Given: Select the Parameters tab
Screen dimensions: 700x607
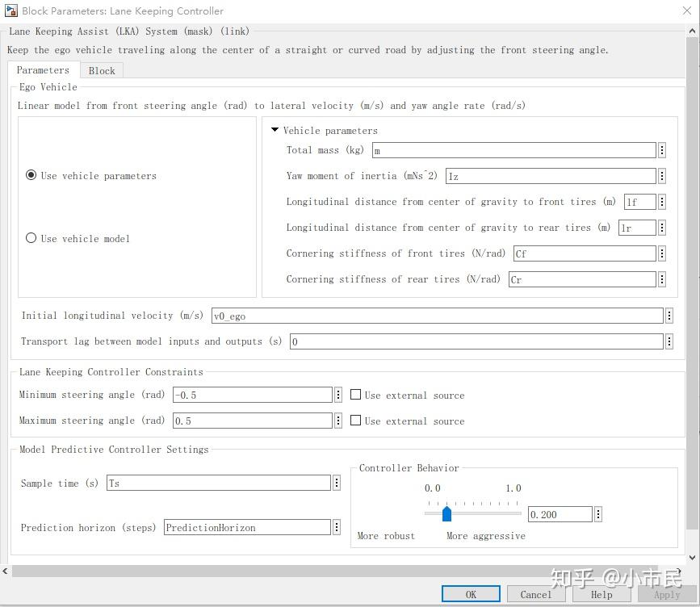Looking at the screenshot, I should pos(44,70).
